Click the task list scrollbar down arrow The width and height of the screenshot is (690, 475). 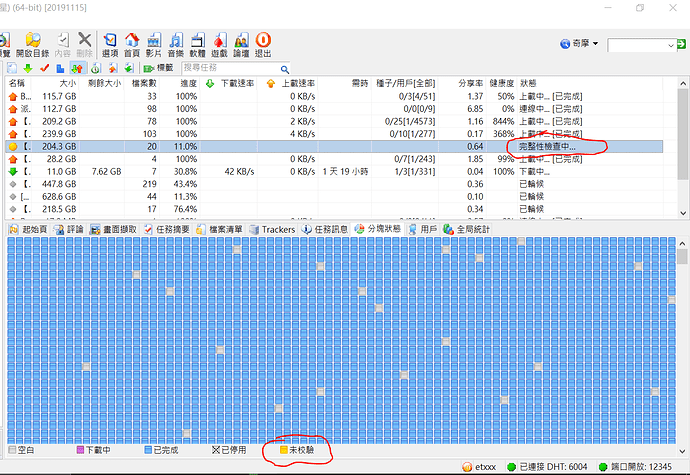pos(683,213)
